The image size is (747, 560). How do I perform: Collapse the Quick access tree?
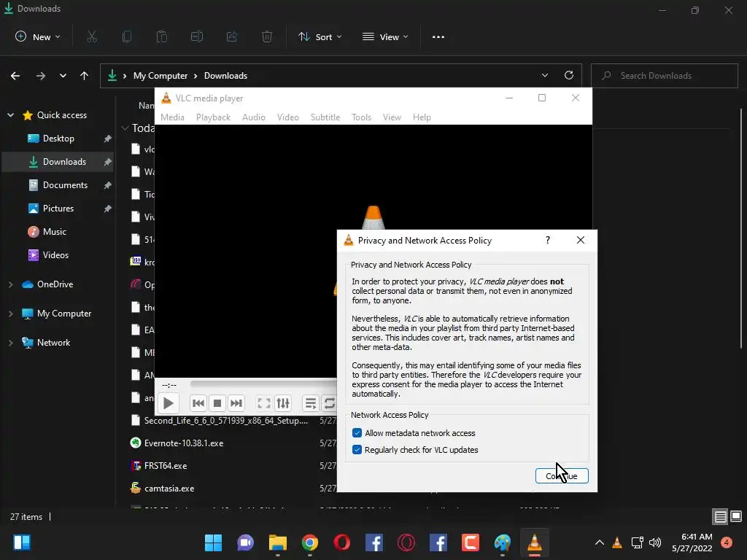tap(10, 114)
